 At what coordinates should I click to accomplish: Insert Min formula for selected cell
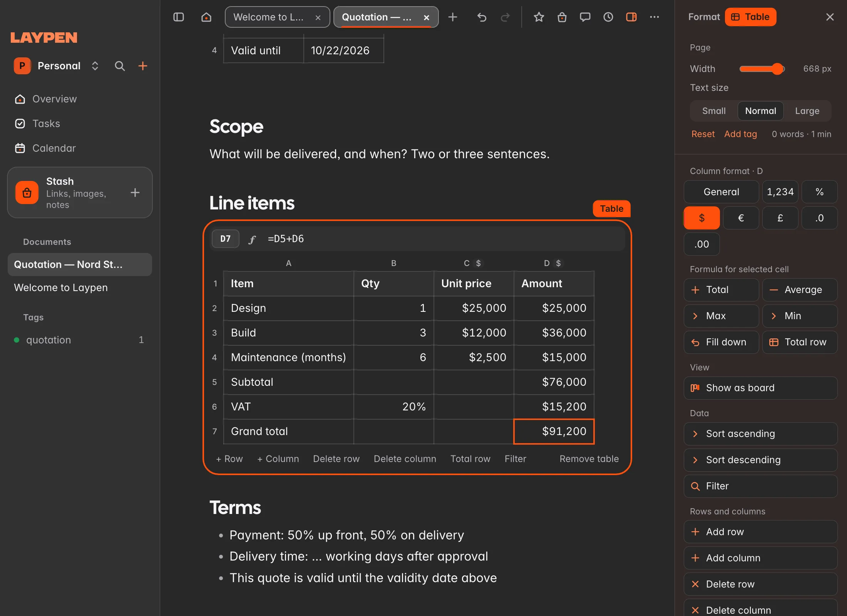800,316
